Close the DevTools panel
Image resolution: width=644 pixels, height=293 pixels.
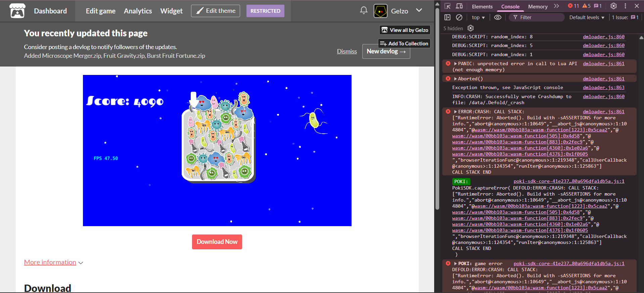click(x=637, y=6)
